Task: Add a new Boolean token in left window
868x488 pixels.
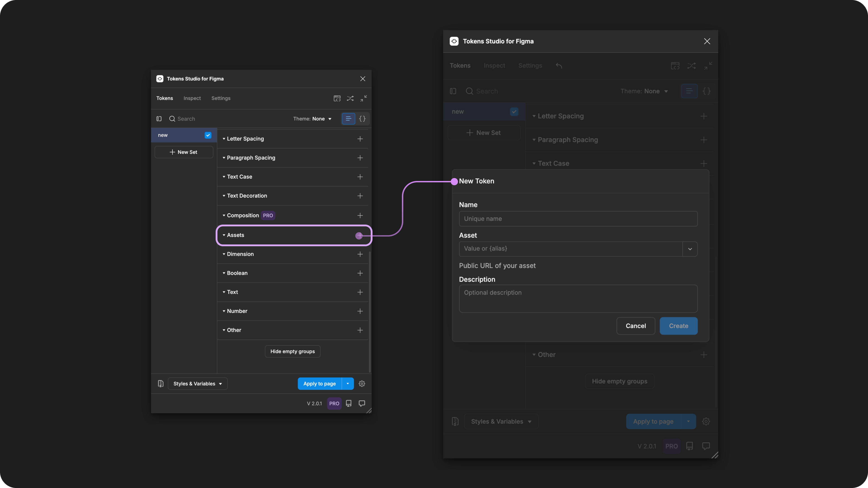Action: tap(360, 273)
